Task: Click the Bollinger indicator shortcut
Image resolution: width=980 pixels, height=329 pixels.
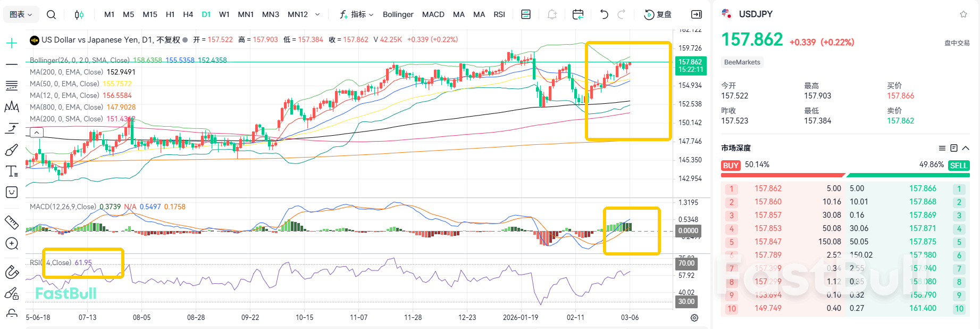Action: point(398,14)
